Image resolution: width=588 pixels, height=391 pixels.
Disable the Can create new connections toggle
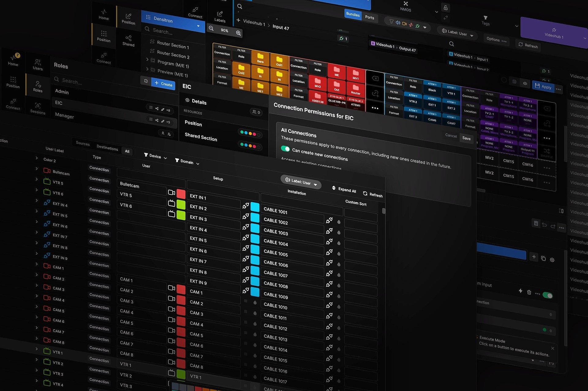285,149
